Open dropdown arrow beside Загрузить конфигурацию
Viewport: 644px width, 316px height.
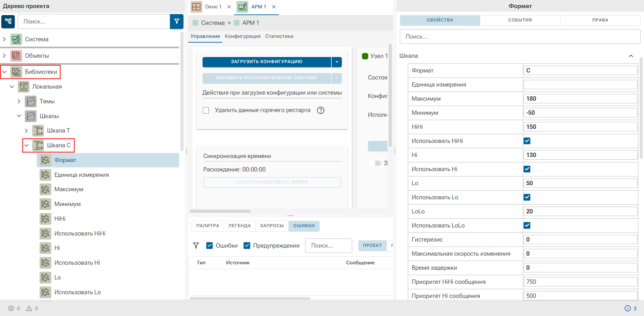[337, 62]
